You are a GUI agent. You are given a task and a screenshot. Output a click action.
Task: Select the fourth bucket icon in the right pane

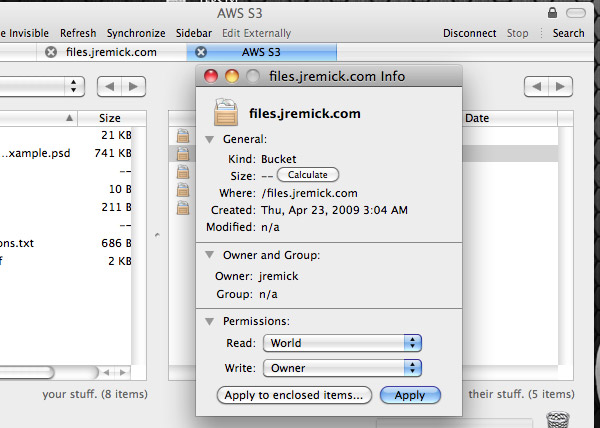pos(183,189)
